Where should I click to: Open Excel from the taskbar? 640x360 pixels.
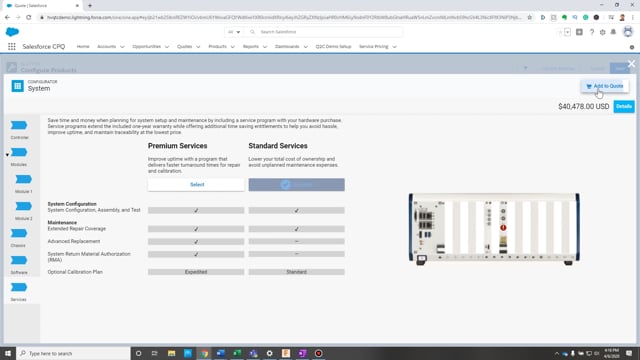point(237,353)
